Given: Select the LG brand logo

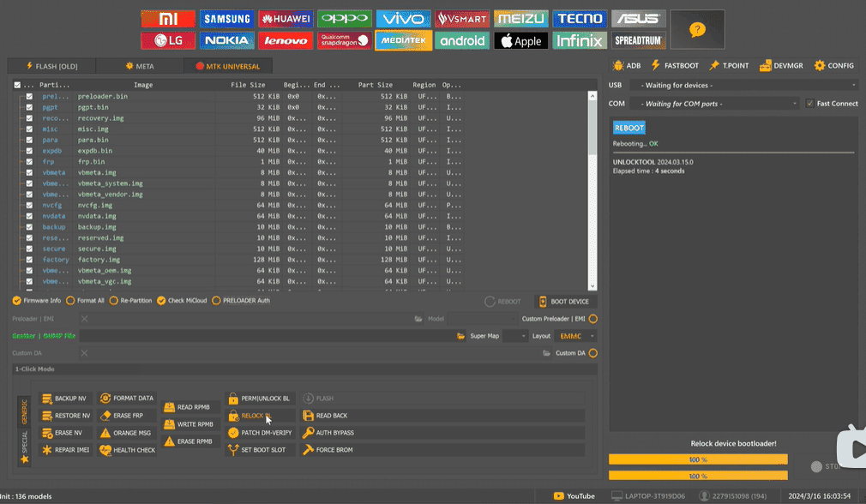Looking at the screenshot, I should [x=168, y=40].
